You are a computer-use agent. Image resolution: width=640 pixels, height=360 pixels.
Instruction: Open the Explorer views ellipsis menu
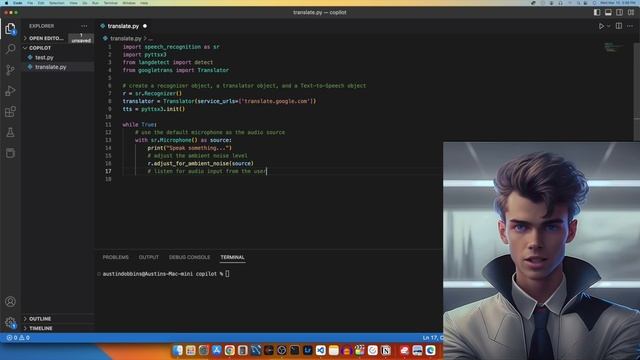pos(84,26)
